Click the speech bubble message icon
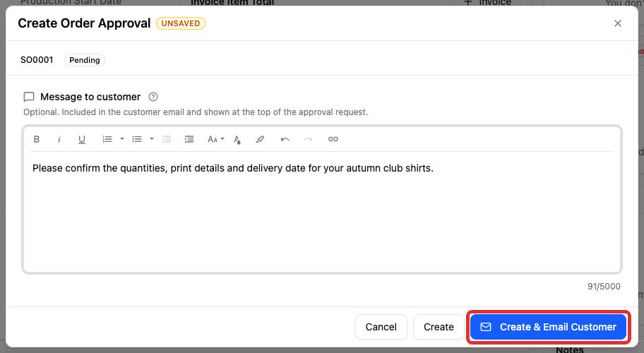This screenshot has width=644, height=353. coord(29,97)
